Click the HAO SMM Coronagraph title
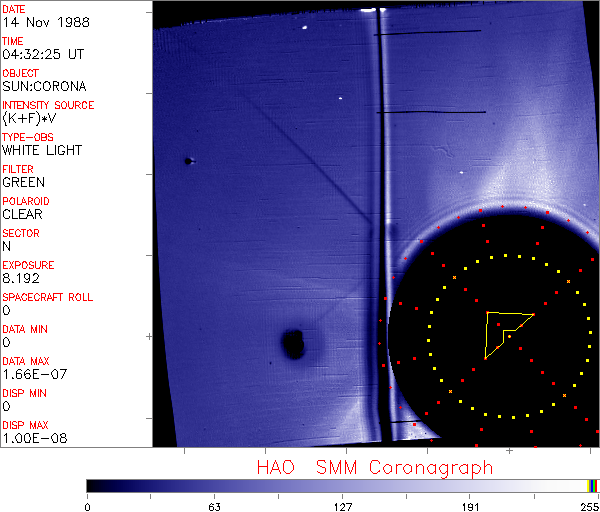This screenshot has width=600, height=512. (375, 467)
